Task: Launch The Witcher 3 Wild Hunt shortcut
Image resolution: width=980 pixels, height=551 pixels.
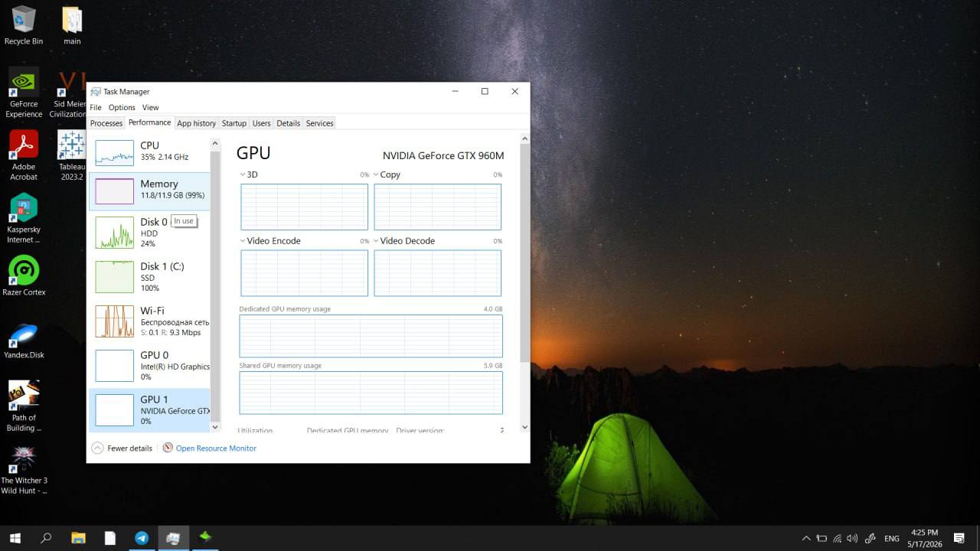Action: pos(24,469)
